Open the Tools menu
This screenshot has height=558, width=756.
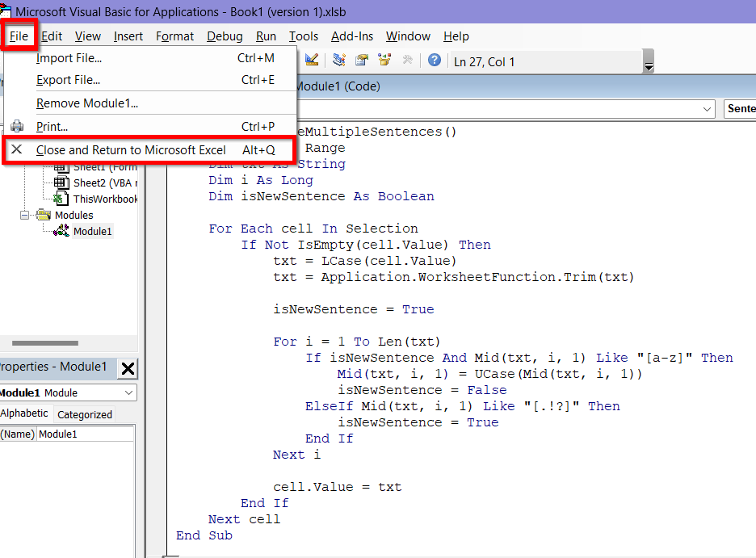(x=303, y=36)
